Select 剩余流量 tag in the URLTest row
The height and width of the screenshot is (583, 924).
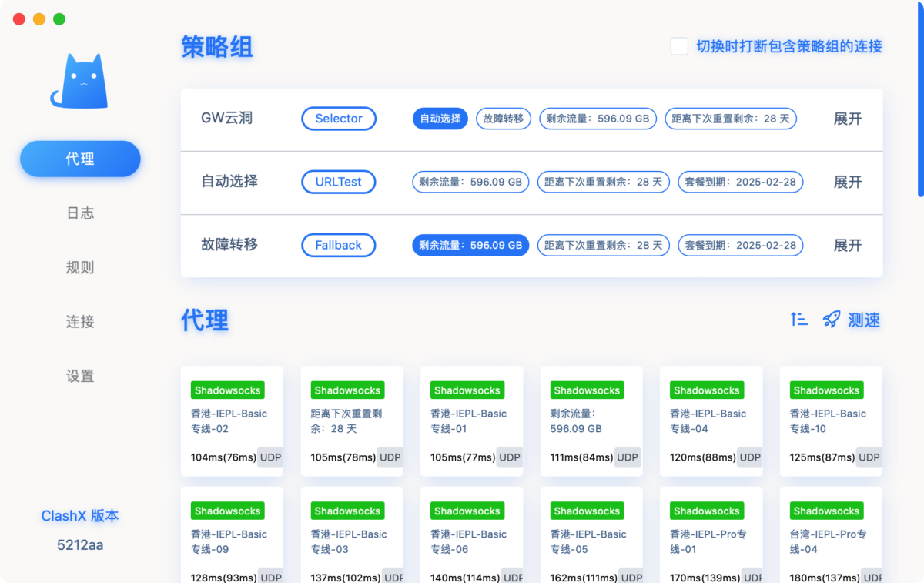click(x=470, y=182)
